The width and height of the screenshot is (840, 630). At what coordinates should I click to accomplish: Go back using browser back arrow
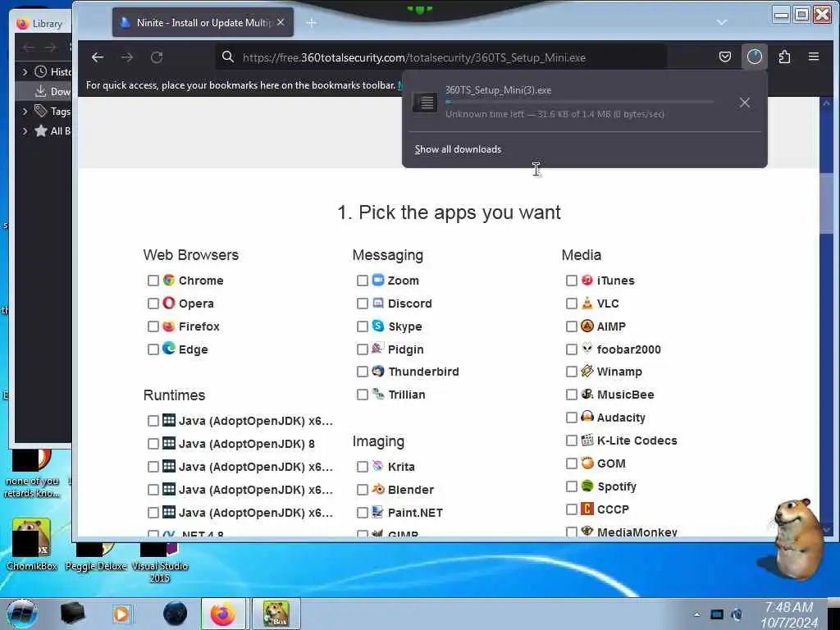click(97, 57)
